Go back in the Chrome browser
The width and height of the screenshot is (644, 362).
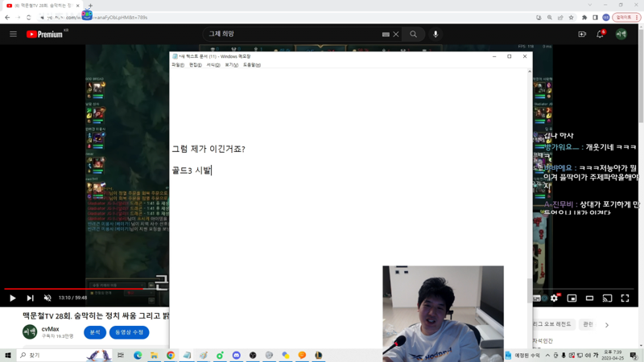click(7, 17)
